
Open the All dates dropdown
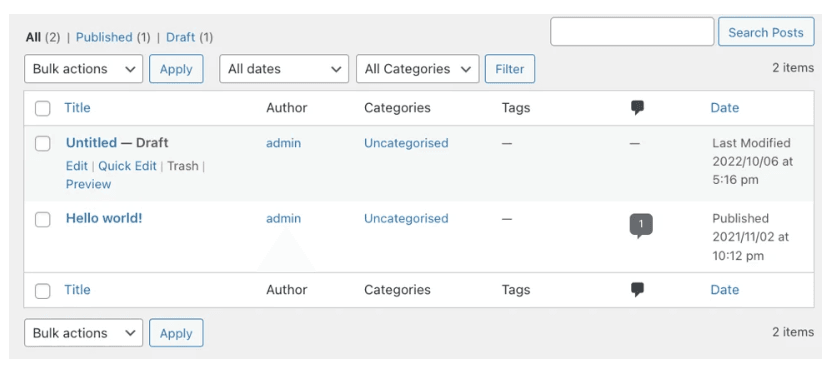(x=284, y=69)
